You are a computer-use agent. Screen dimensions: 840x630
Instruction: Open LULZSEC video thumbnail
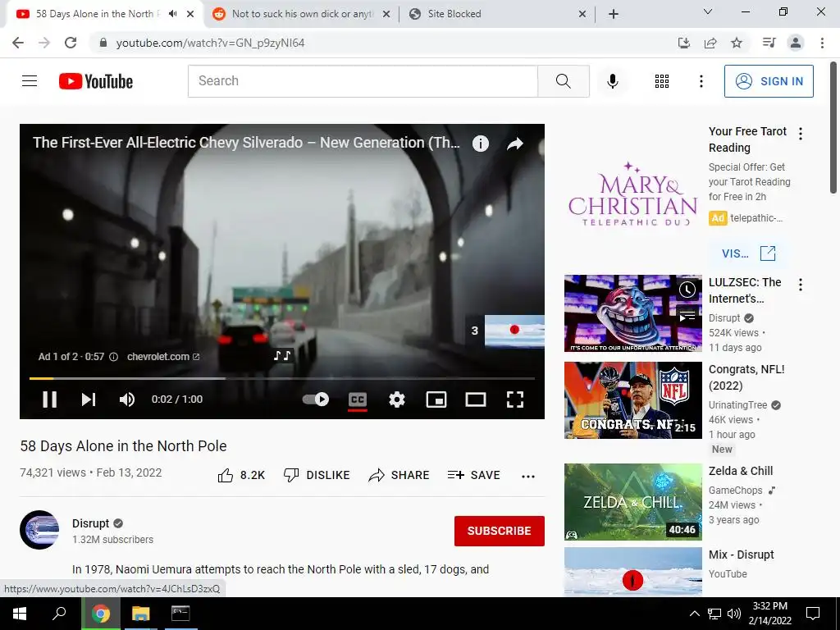tap(632, 313)
